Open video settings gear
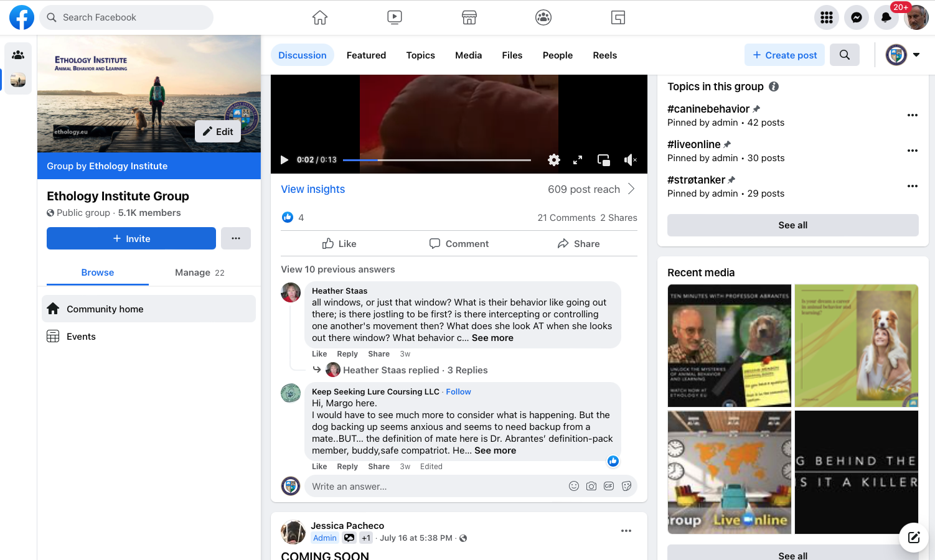 click(554, 160)
